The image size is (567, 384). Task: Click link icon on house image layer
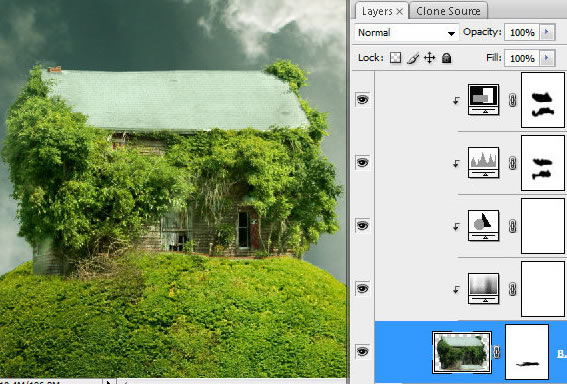[x=497, y=352]
